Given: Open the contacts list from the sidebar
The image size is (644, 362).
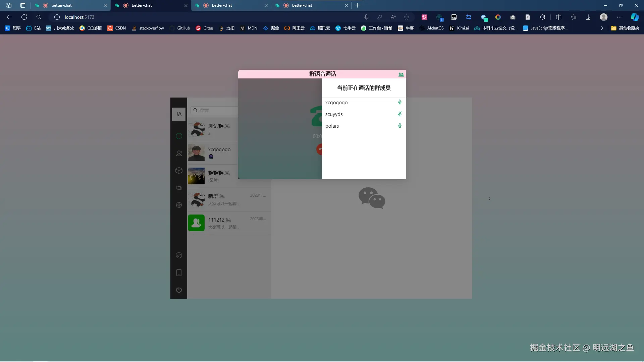Looking at the screenshot, I should tap(179, 153).
